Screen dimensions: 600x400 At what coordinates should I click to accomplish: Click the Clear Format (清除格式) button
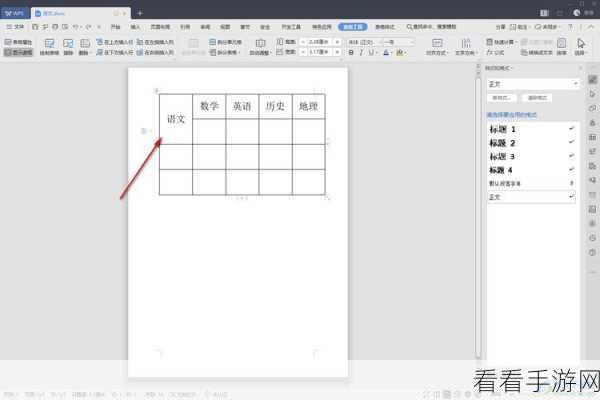pyautogui.click(x=537, y=98)
